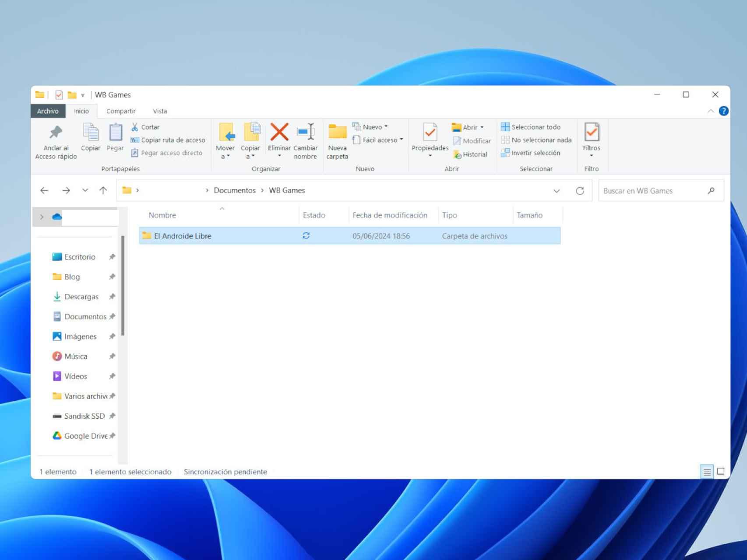
Task: Switch to details view in status bar
Action: click(707, 472)
